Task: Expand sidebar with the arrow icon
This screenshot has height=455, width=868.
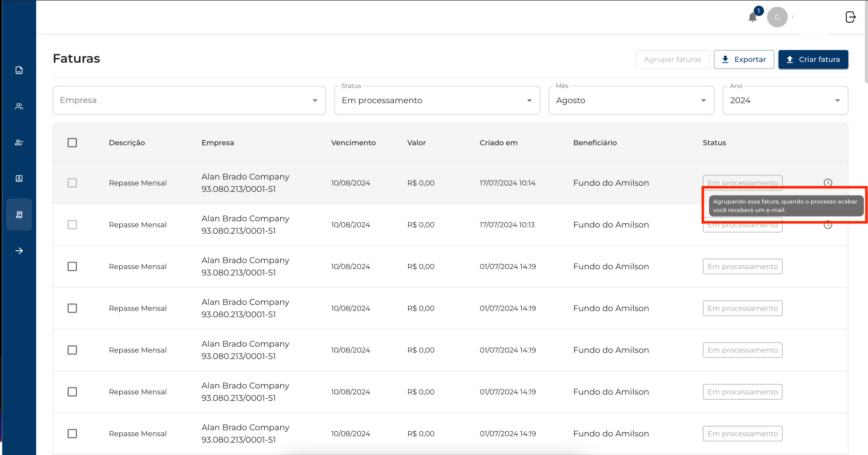Action: pos(19,251)
